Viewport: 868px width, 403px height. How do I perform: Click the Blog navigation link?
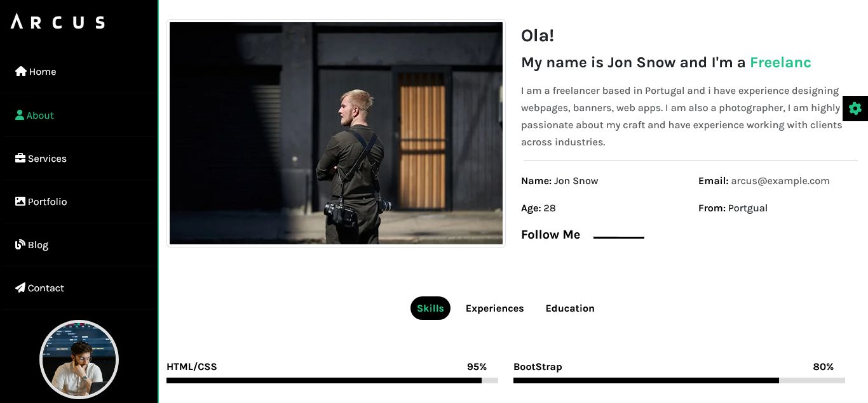tap(38, 245)
